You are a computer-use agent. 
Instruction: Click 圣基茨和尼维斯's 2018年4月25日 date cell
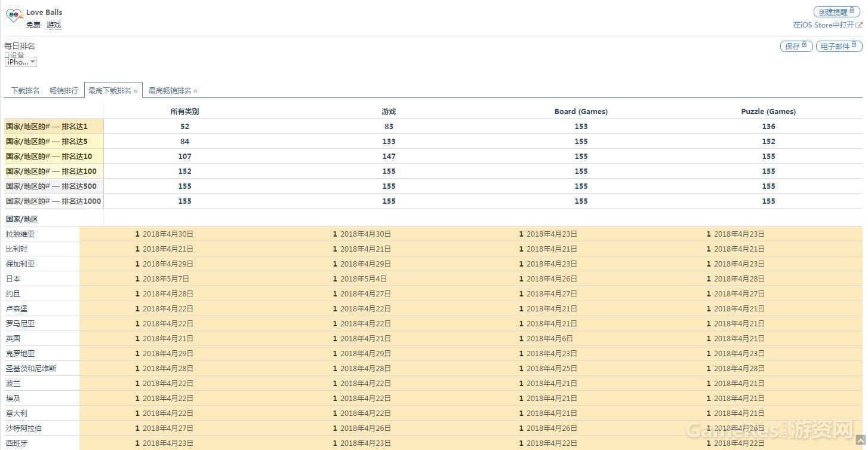tap(552, 369)
